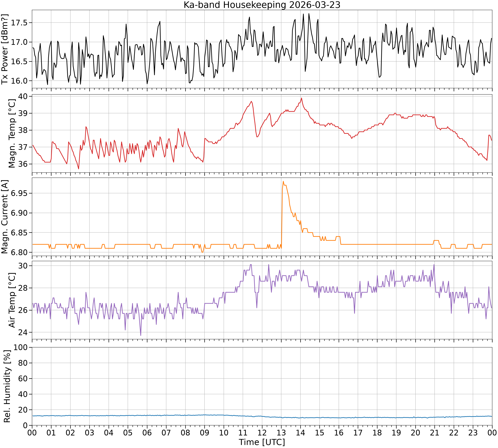Click the 13 hour tick label
Viewport: 498px width, 448px height.
coord(281,433)
